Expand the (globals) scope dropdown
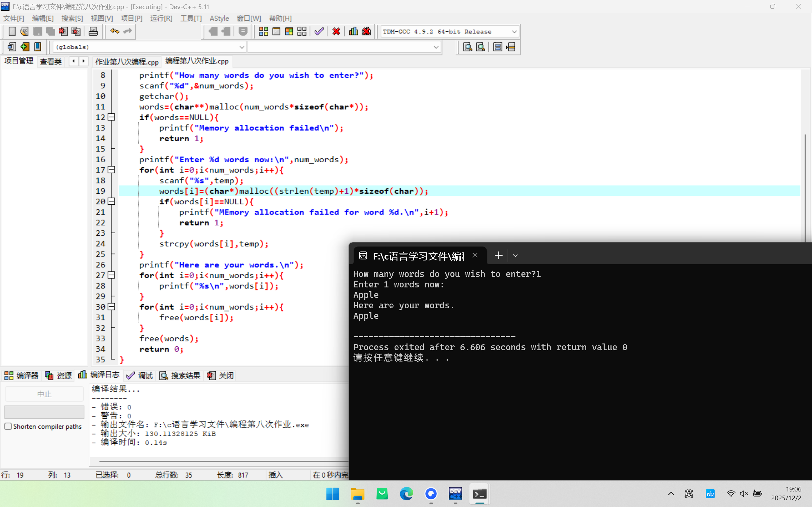 pyautogui.click(x=242, y=47)
